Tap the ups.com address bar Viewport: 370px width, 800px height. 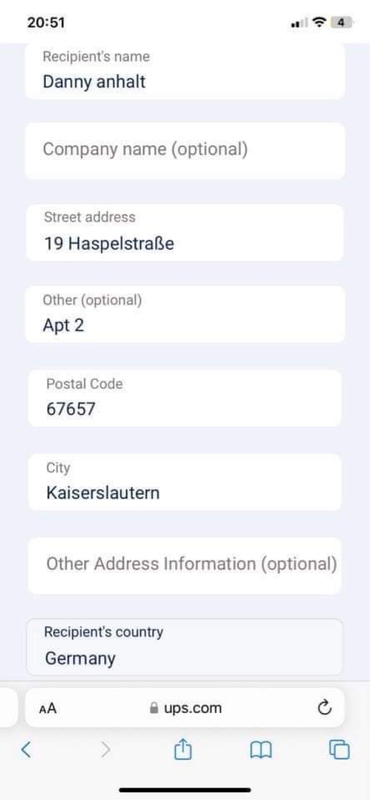coord(185,708)
